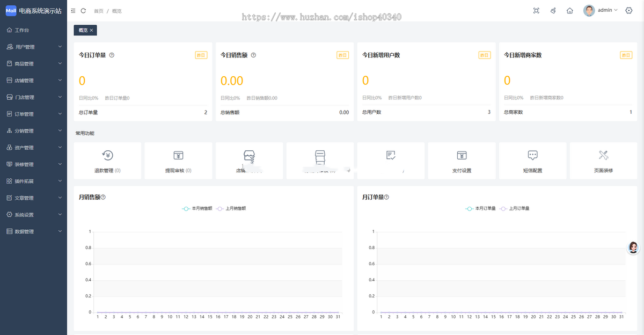Click the 工作台 home icon in sidebar

click(9, 30)
